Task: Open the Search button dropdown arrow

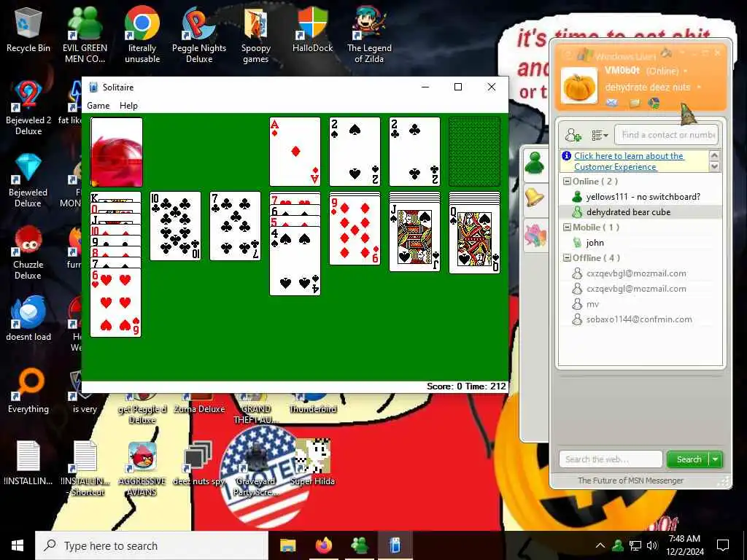Action: click(x=716, y=459)
